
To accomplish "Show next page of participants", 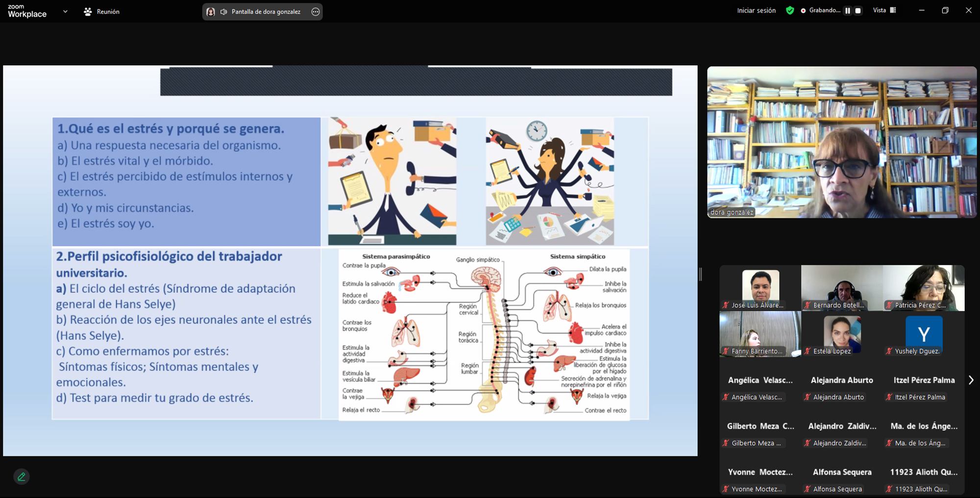I will coord(971,380).
